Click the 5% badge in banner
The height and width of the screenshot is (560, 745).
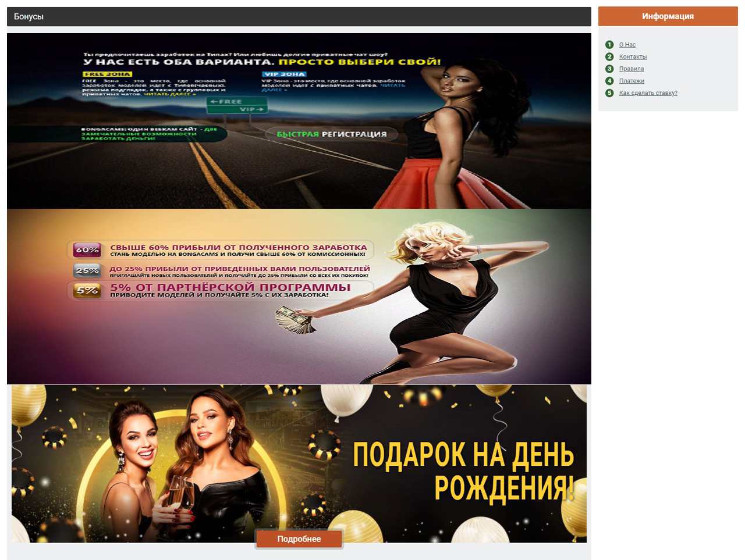coord(87,290)
